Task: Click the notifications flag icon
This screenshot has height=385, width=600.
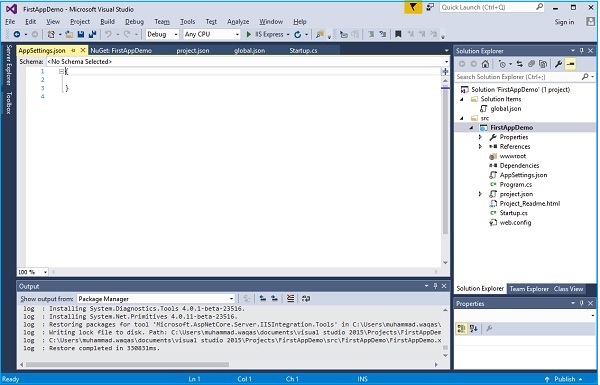Action: (413, 7)
